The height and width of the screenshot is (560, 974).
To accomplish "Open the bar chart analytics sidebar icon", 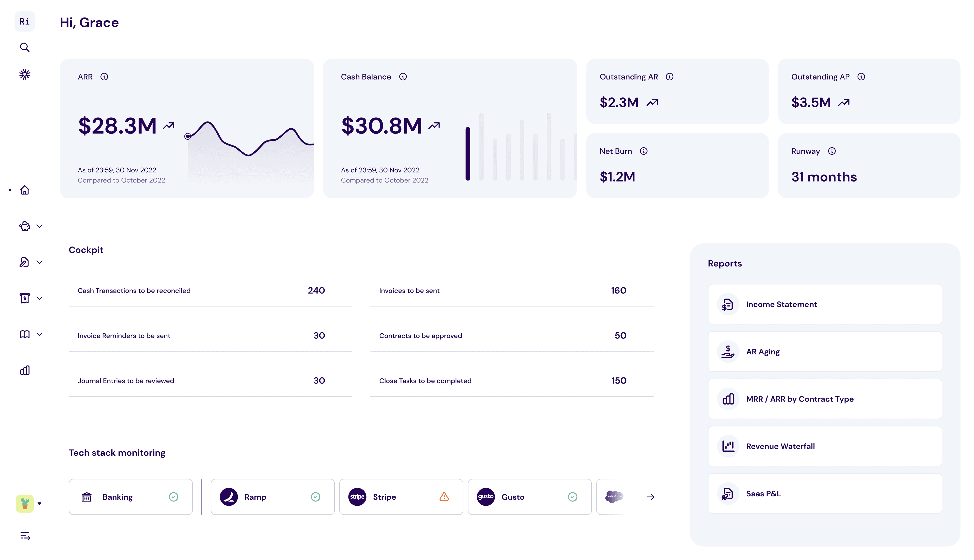I will (25, 370).
